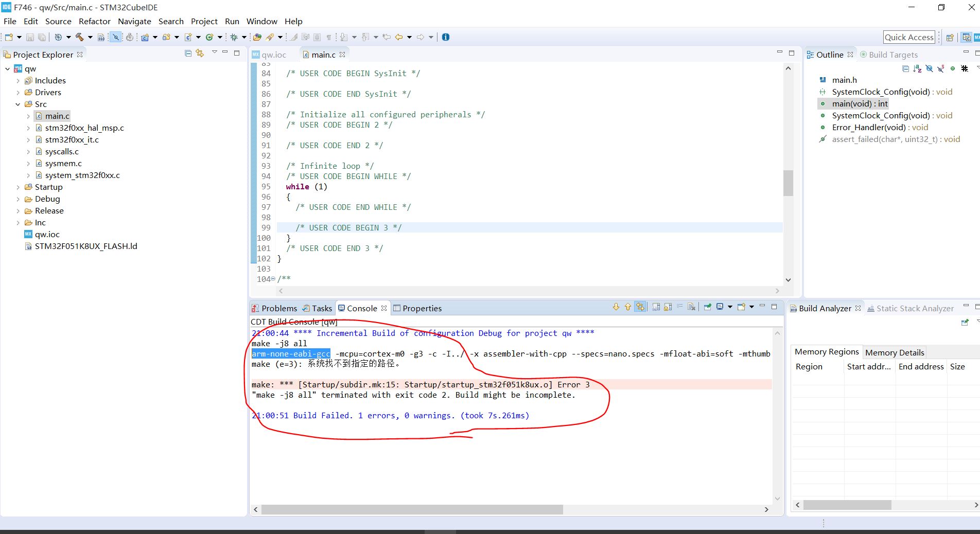
Task: Click the New C project icon
Action: pyautogui.click(x=145, y=37)
